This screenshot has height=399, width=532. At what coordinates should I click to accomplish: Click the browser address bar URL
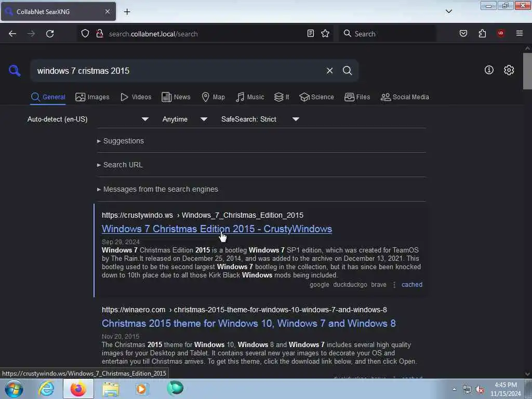[x=153, y=34]
